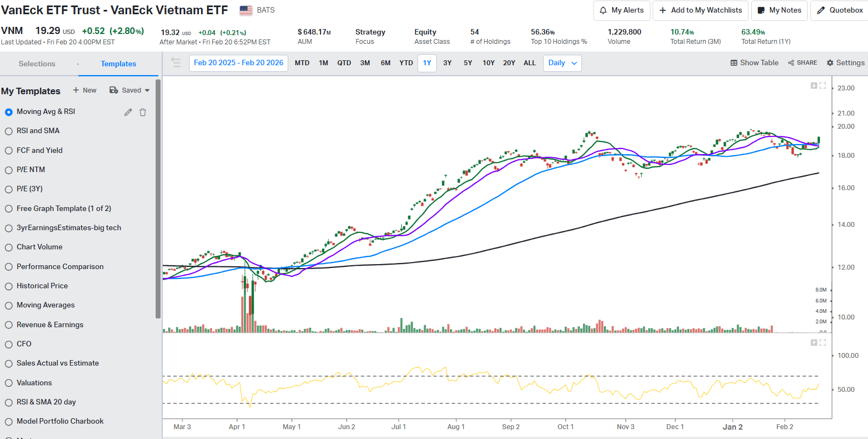
Task: Set the chart range to 6M
Action: (386, 63)
